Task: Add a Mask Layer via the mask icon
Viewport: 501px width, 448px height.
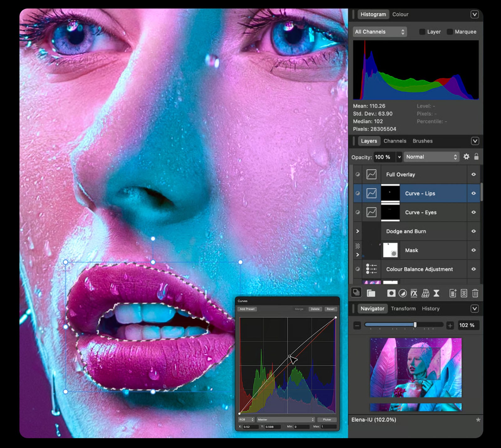Action: (391, 293)
